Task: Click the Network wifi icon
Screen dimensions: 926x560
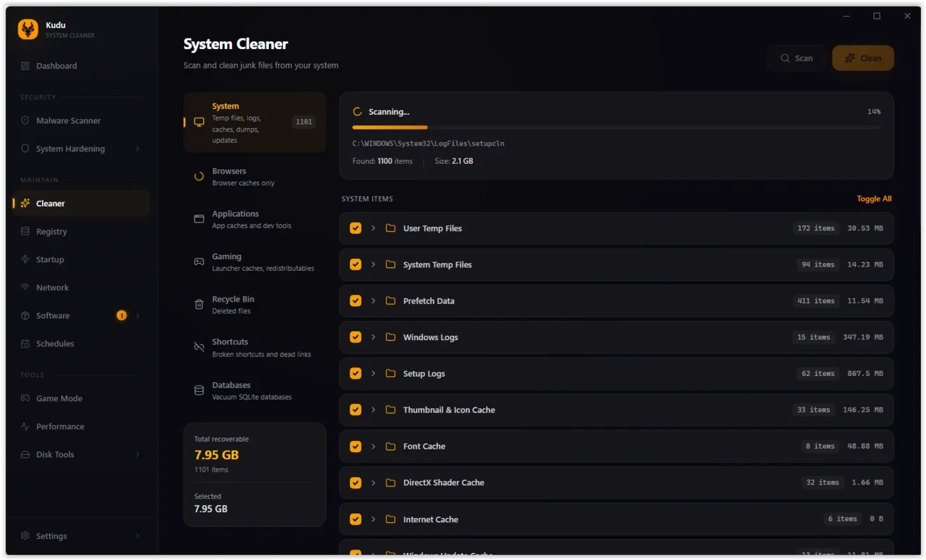Action: pyautogui.click(x=25, y=288)
